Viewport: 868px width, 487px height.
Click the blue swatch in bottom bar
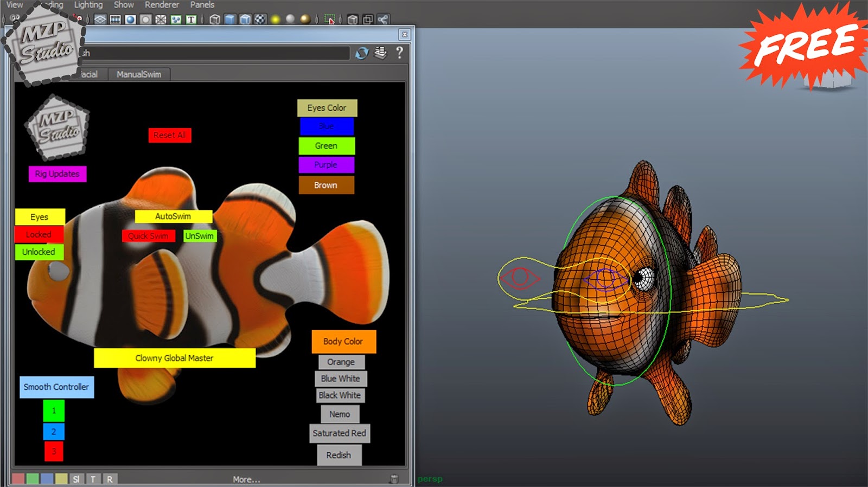pyautogui.click(x=47, y=479)
